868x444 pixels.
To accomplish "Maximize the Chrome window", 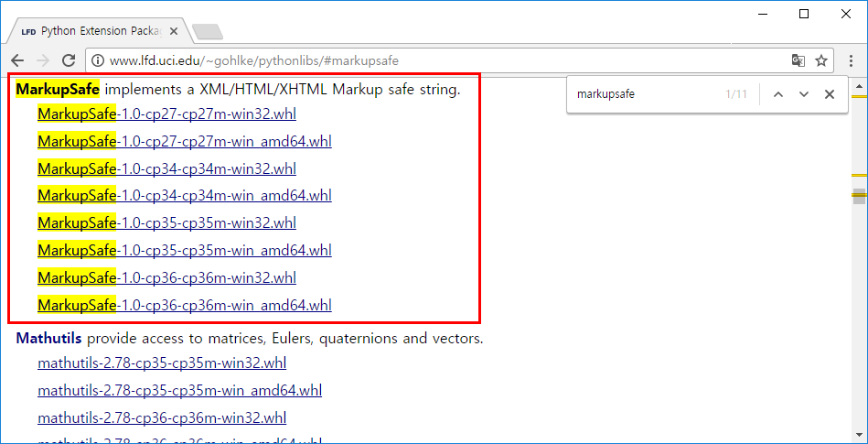I will (x=804, y=15).
